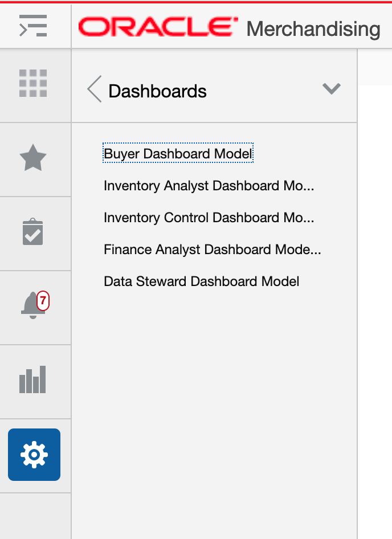Check notifications via the bell icon
392x539 pixels.
pyautogui.click(x=33, y=306)
